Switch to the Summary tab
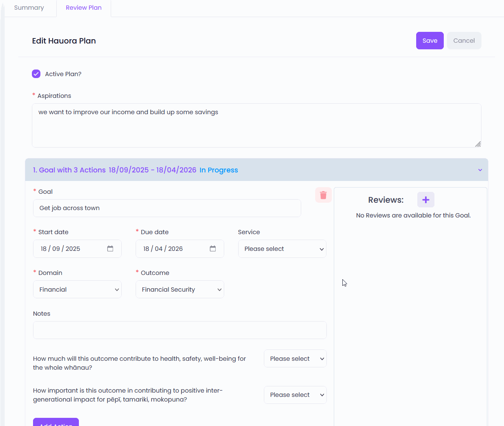 pos(29,8)
